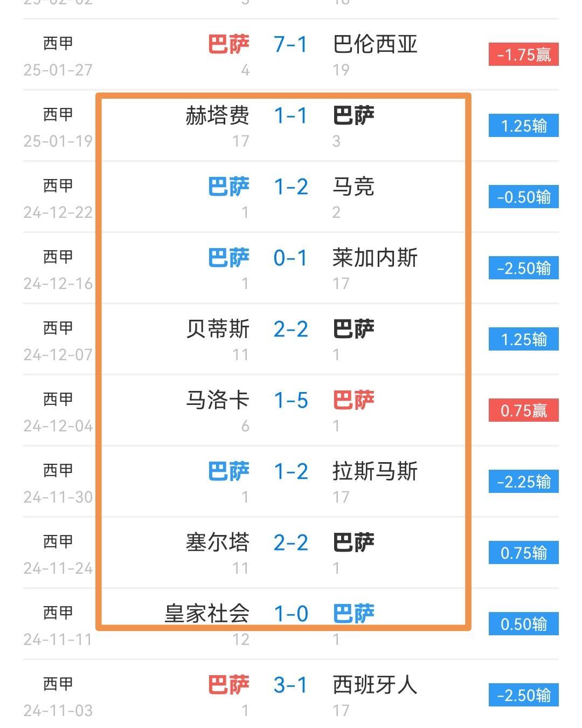Click the red 0.75赢 badge for 马洛卡 match
Viewport: 582px width, 728px height.
pyautogui.click(x=523, y=410)
